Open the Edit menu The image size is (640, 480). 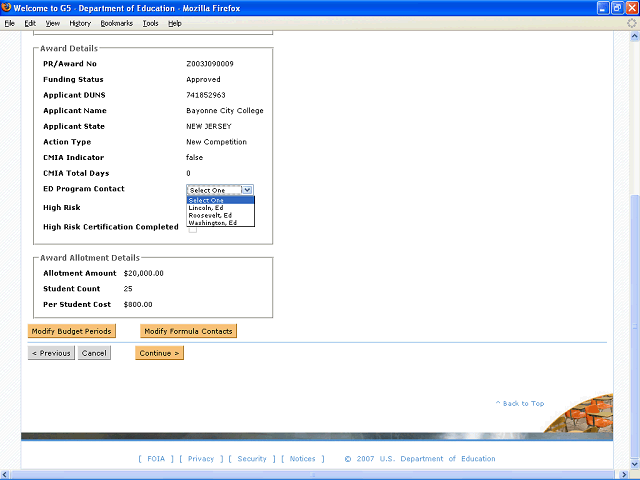(x=30, y=23)
